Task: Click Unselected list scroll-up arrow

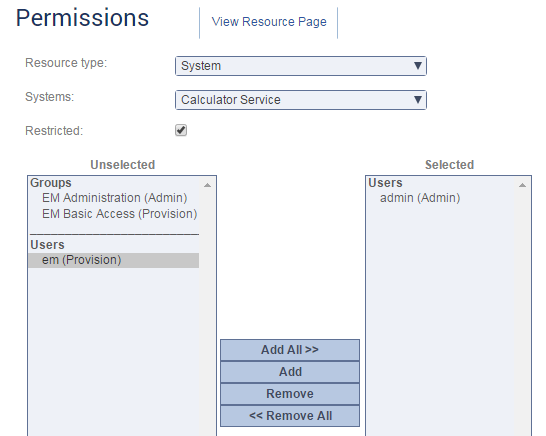Action: click(x=208, y=185)
